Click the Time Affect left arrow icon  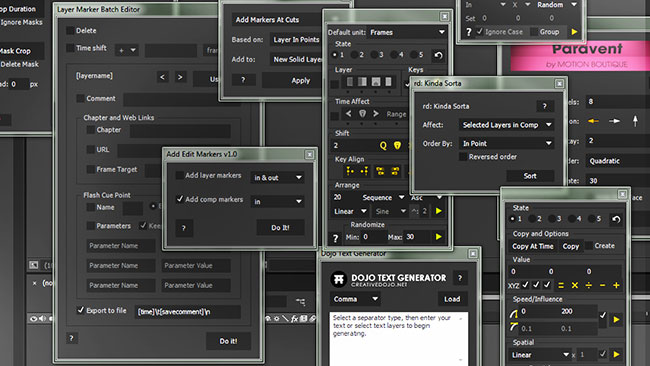coord(348,114)
